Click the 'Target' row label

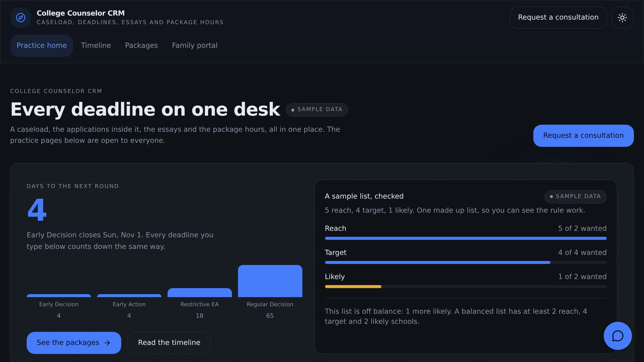pyautogui.click(x=336, y=252)
